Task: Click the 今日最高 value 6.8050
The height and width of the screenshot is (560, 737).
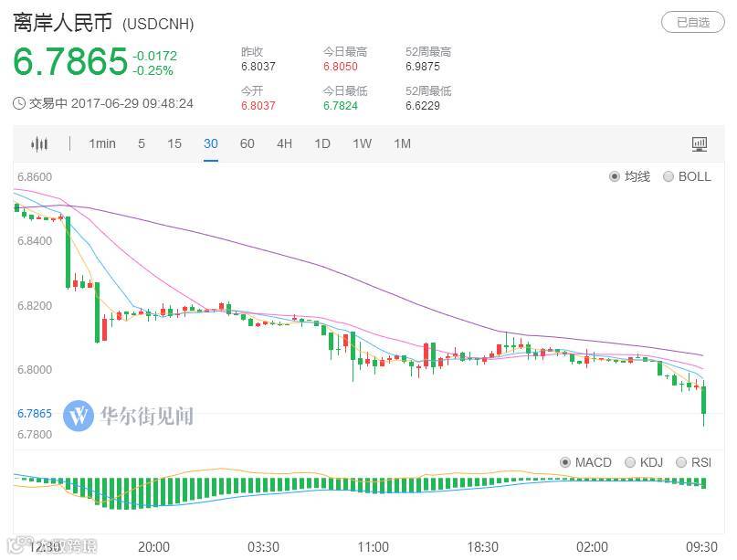Action: 341,67
